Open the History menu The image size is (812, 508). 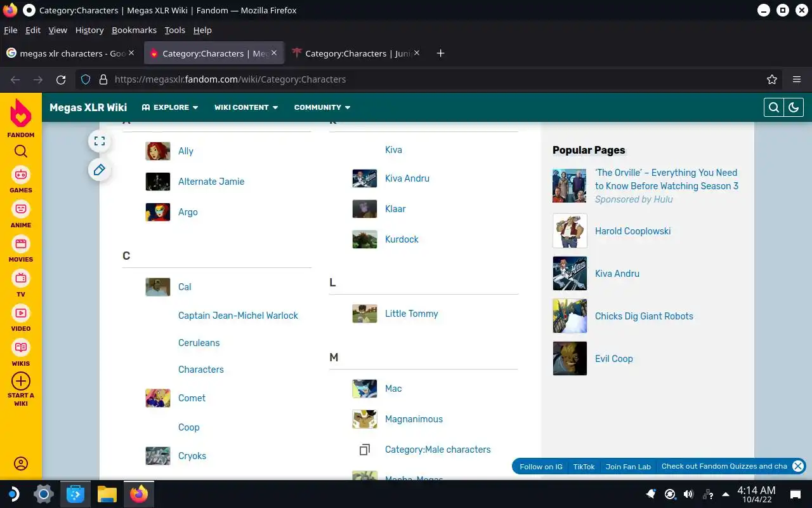(x=89, y=30)
